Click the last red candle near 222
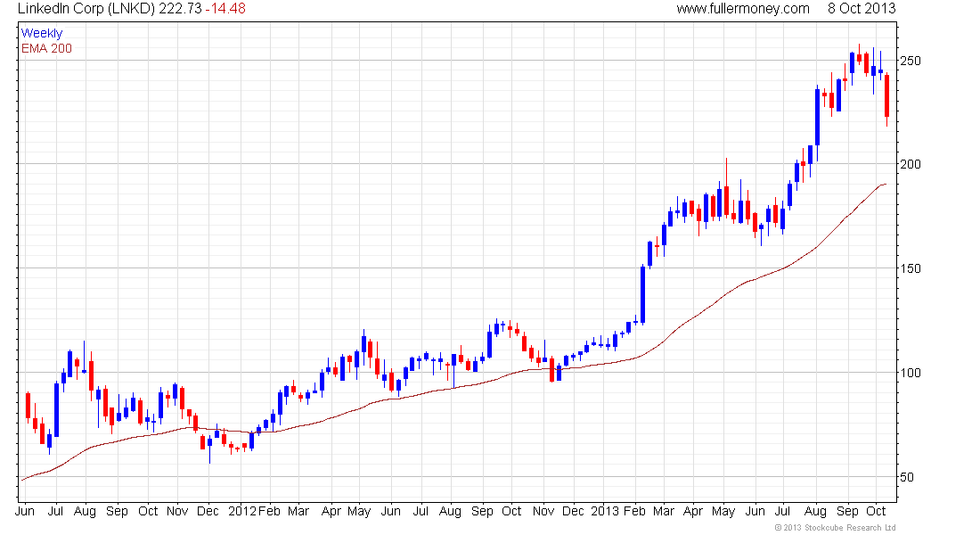 (886, 95)
